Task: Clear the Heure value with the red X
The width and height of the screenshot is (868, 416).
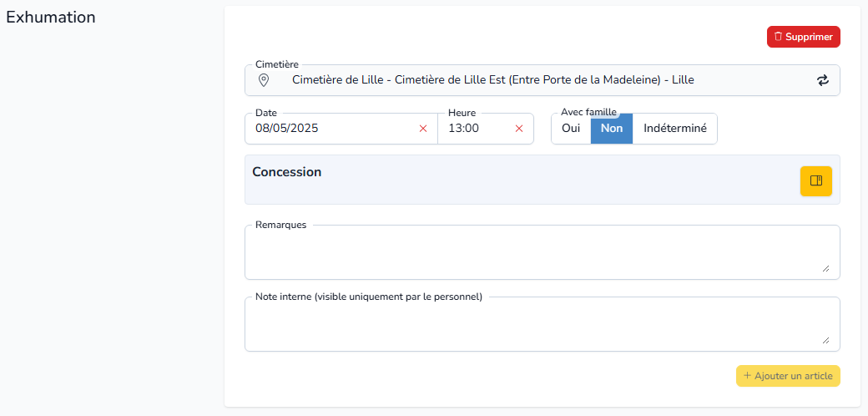Action: [519, 129]
